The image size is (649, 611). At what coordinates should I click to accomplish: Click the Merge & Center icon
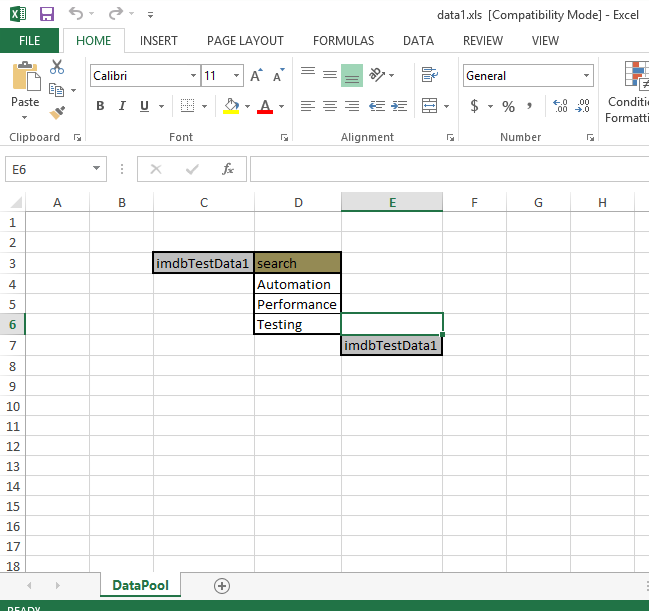[430, 106]
